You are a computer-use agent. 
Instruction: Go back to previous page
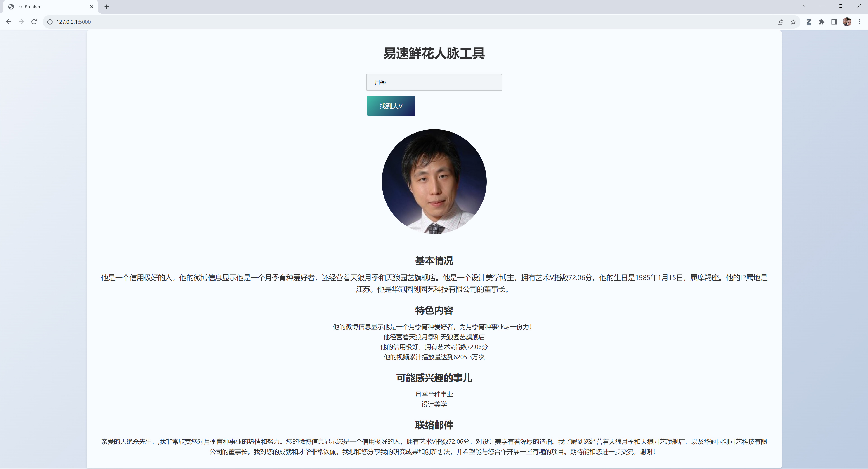tap(9, 22)
